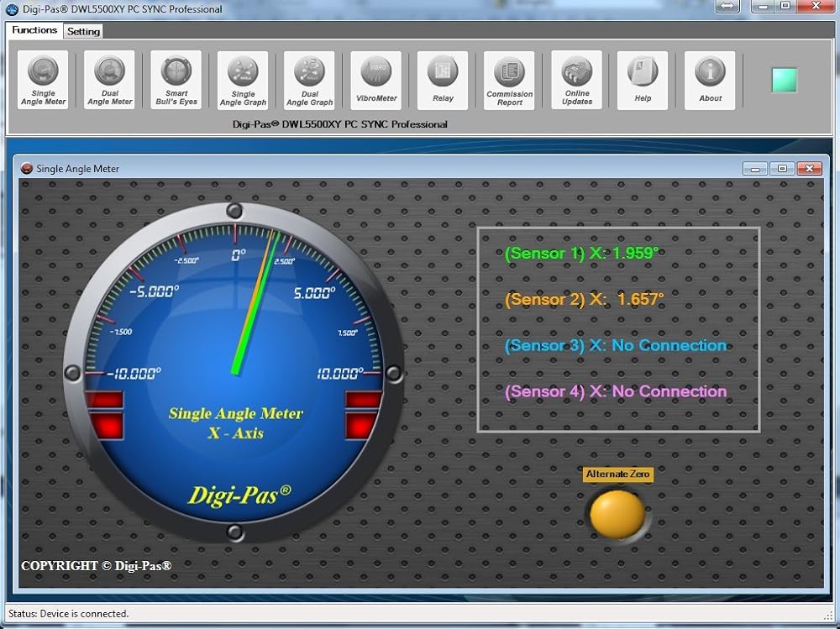Image resolution: width=840 pixels, height=629 pixels.
Task: Click the -10.000° gauge label
Action: click(x=134, y=374)
